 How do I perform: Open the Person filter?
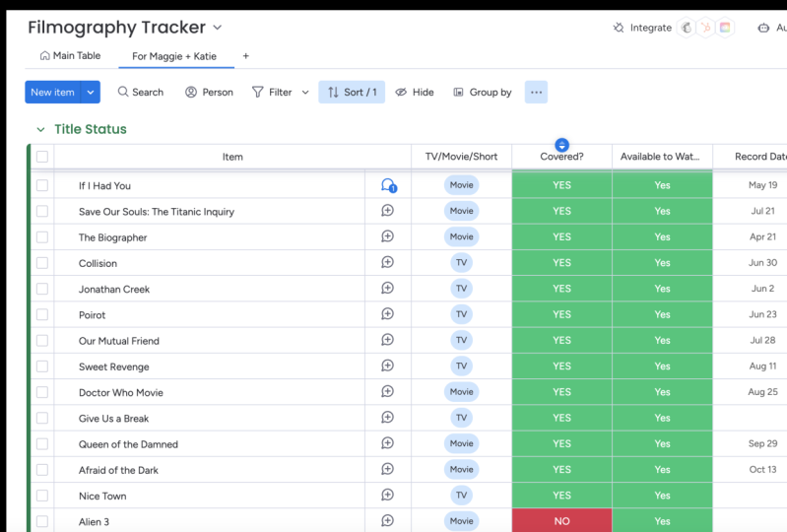tap(209, 92)
